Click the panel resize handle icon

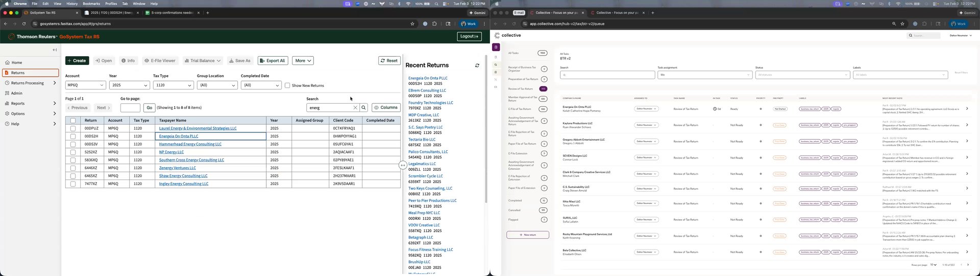(x=403, y=165)
